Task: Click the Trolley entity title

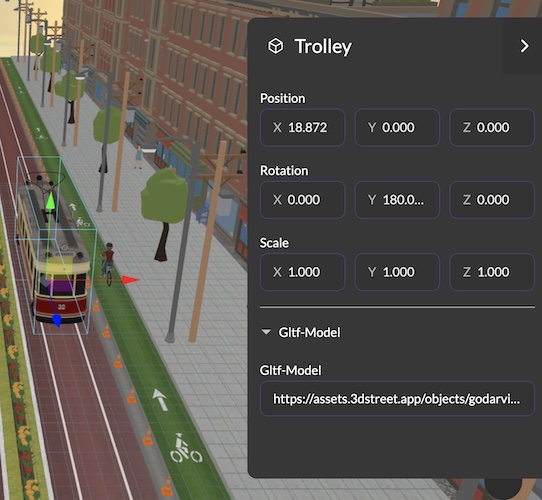Action: tap(323, 46)
